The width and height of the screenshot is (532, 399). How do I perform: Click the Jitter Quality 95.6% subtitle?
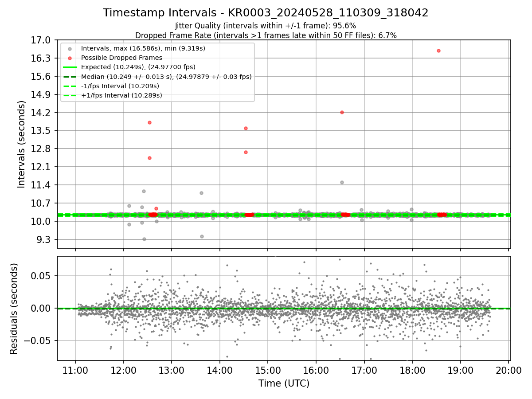(x=266, y=26)
